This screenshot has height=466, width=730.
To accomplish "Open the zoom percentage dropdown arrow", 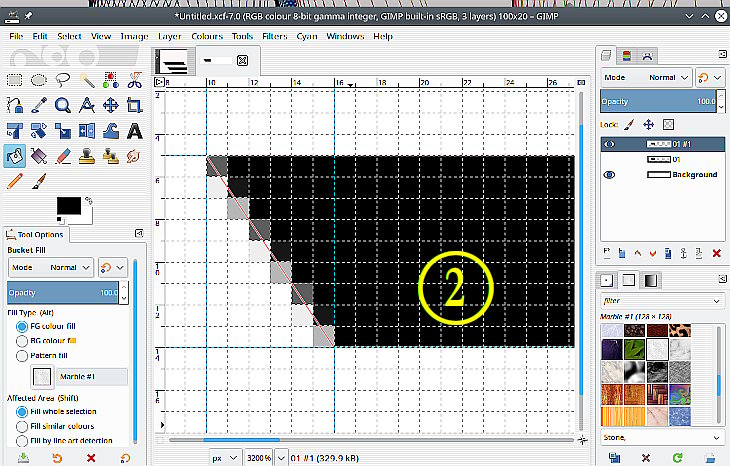I will click(x=281, y=458).
